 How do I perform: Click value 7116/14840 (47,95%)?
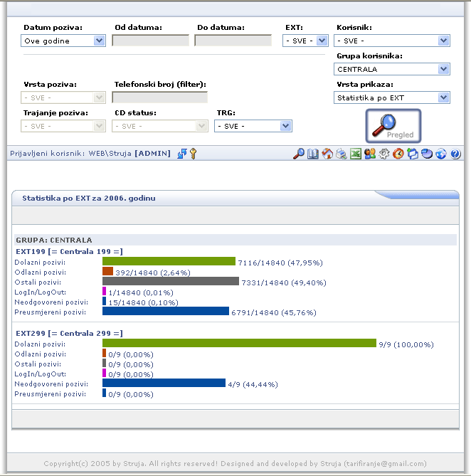pyautogui.click(x=280, y=263)
